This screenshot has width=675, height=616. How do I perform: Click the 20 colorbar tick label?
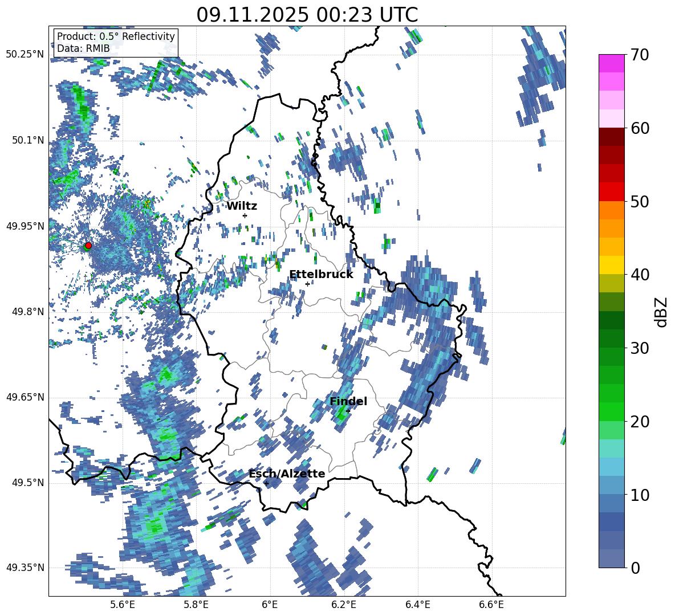coord(639,422)
